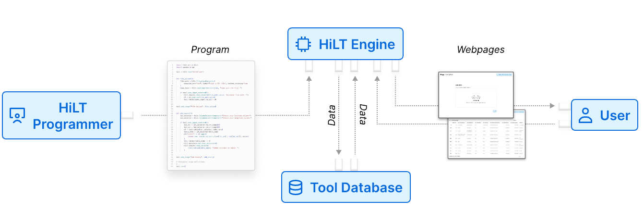Select the Tool Database box
The image size is (644, 224).
pos(346,187)
